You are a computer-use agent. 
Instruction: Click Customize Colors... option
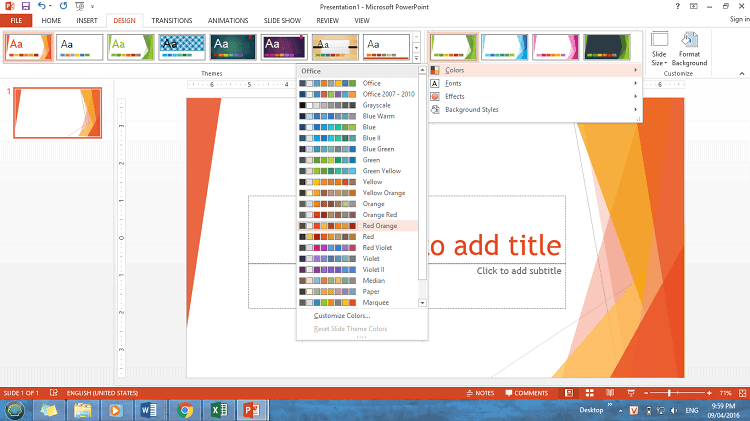coord(342,316)
